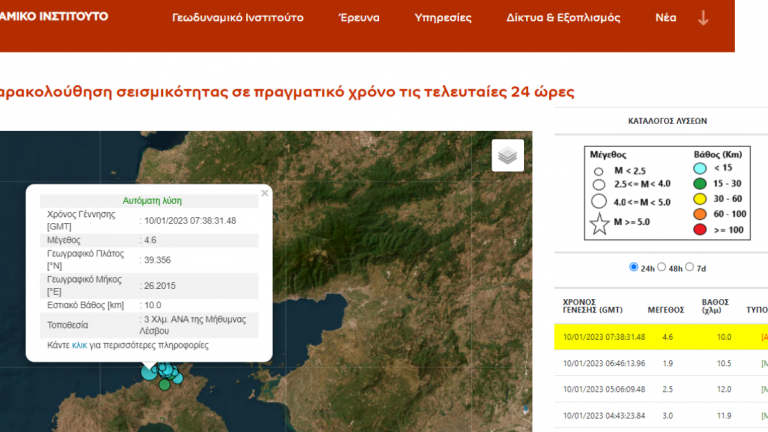This screenshot has width=768, height=432.
Task: Click the depth value 12.0 in table
Action: [x=724, y=389]
